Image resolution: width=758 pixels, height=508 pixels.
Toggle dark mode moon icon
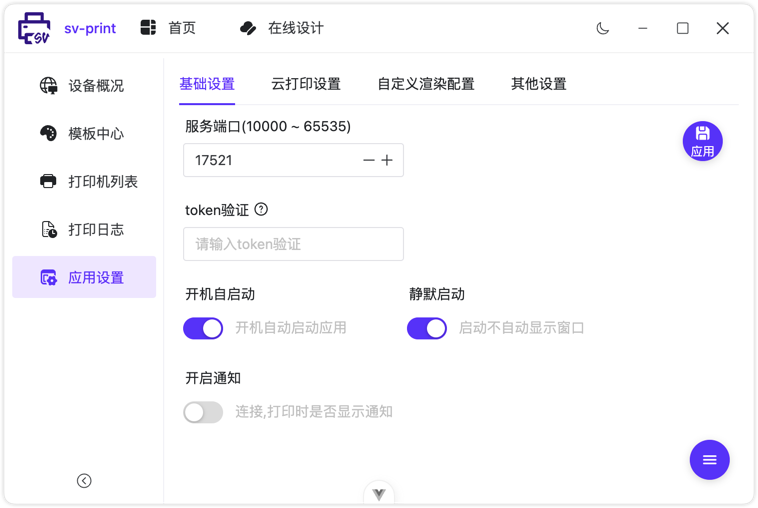(603, 28)
